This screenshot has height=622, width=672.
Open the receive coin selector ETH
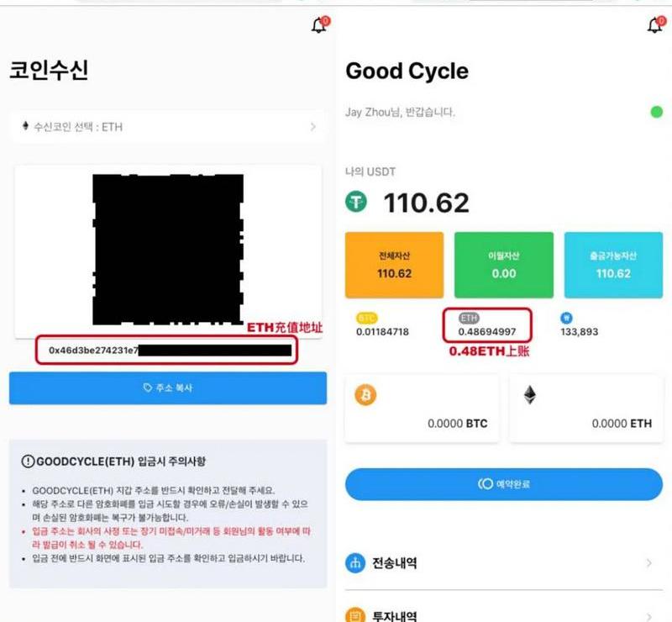point(167,127)
